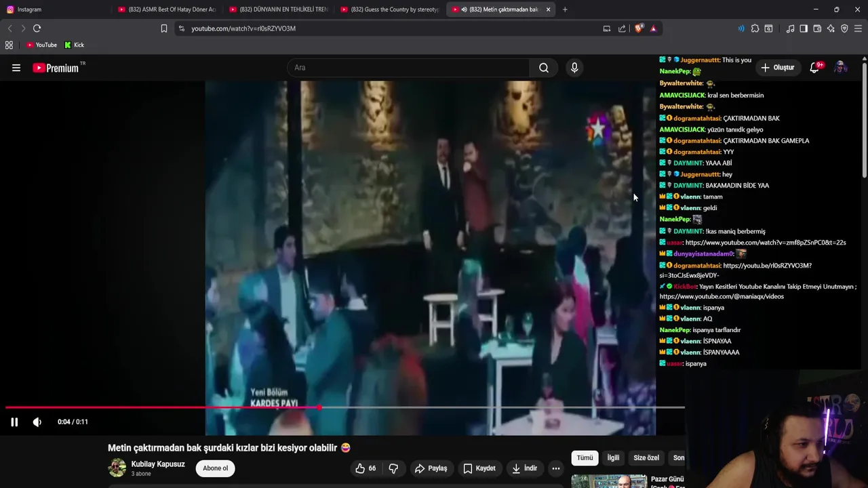Open the media playlist music note
868x488 pixels.
point(790,28)
